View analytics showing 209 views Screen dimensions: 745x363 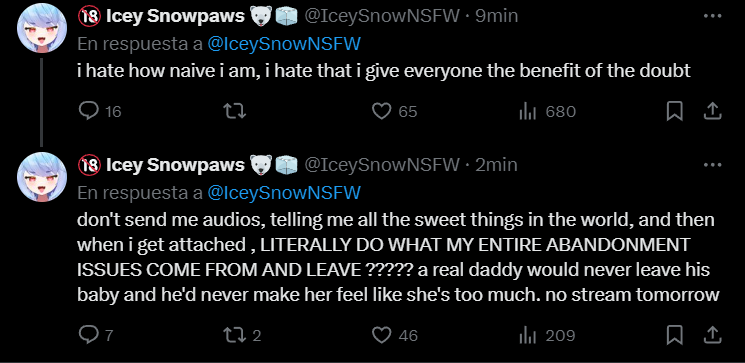(527, 335)
